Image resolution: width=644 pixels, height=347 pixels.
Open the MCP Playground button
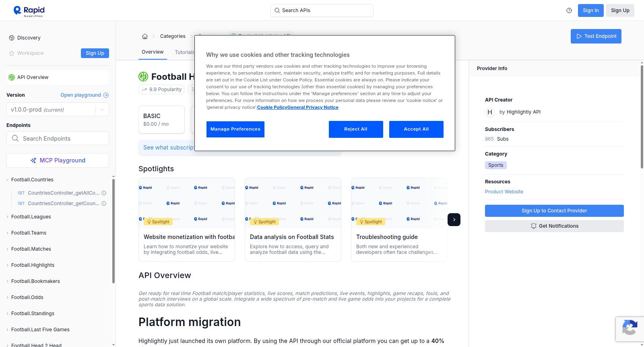(x=58, y=160)
